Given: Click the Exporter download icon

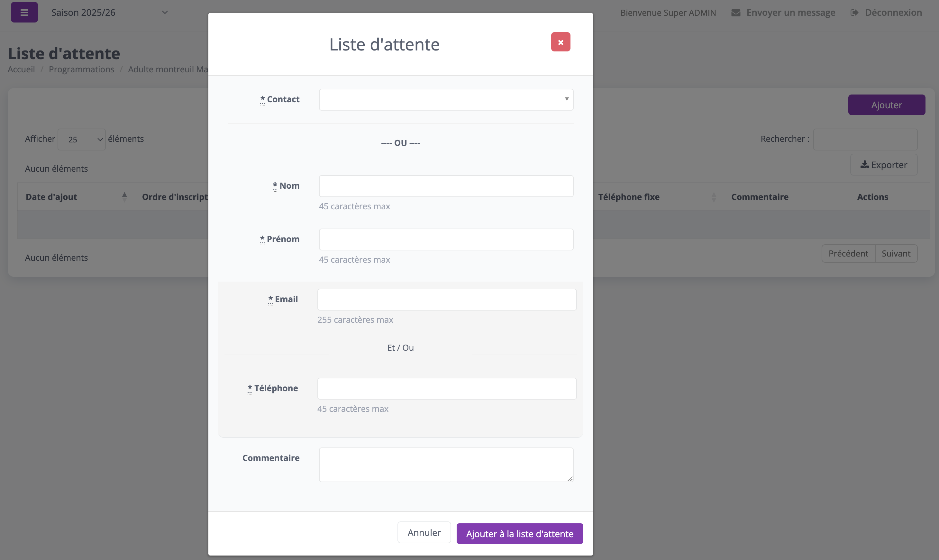Looking at the screenshot, I should tap(864, 165).
